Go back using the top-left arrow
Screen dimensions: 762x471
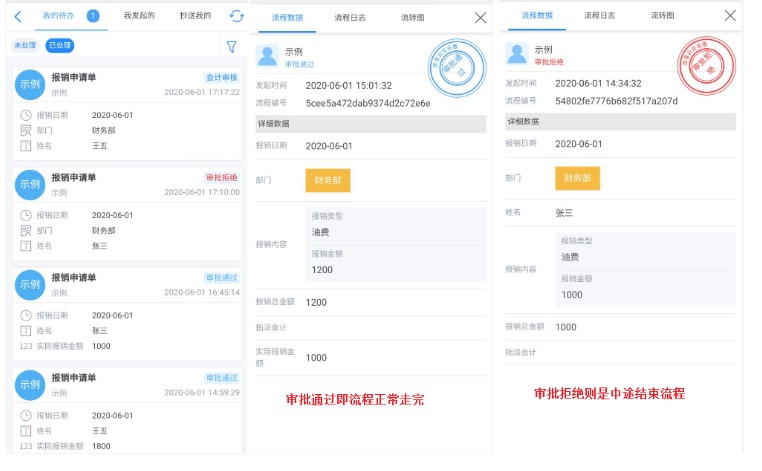coord(18,16)
